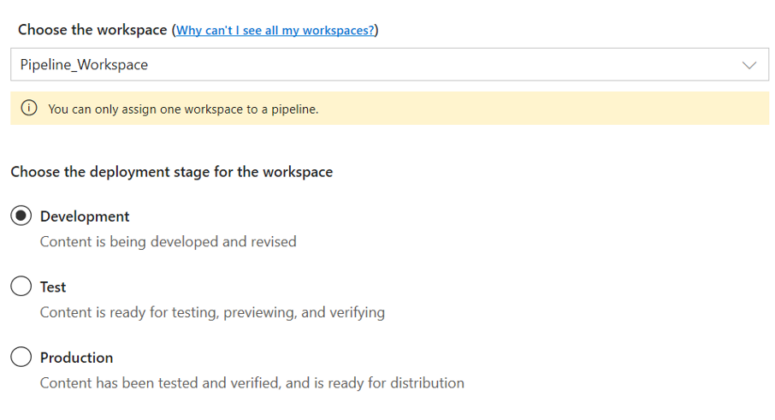Select the Production radio button
The height and width of the screenshot is (420, 775).
coord(21,357)
